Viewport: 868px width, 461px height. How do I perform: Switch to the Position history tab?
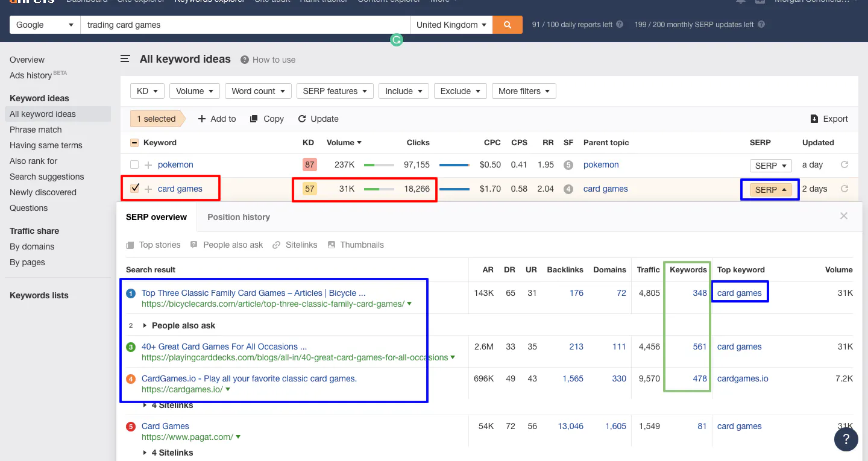pyautogui.click(x=239, y=216)
